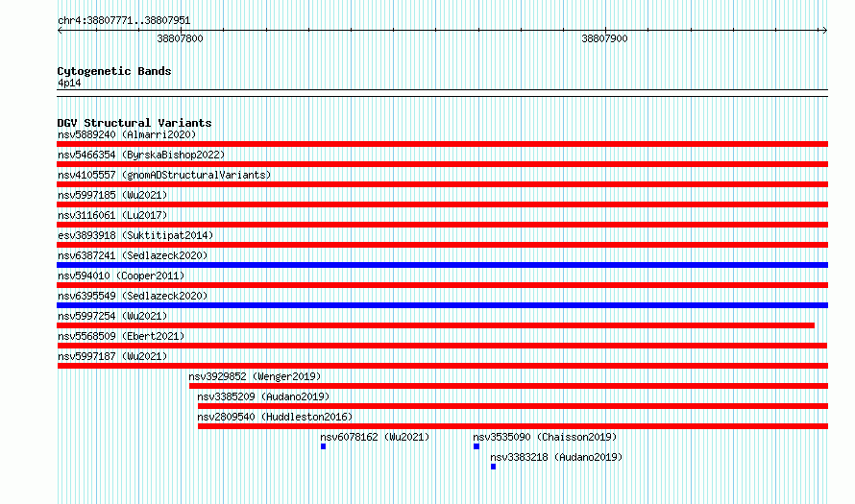This screenshot has width=855, height=504.
Task: Open the nsv3385209 (Audano2019) label
Action: (x=263, y=396)
